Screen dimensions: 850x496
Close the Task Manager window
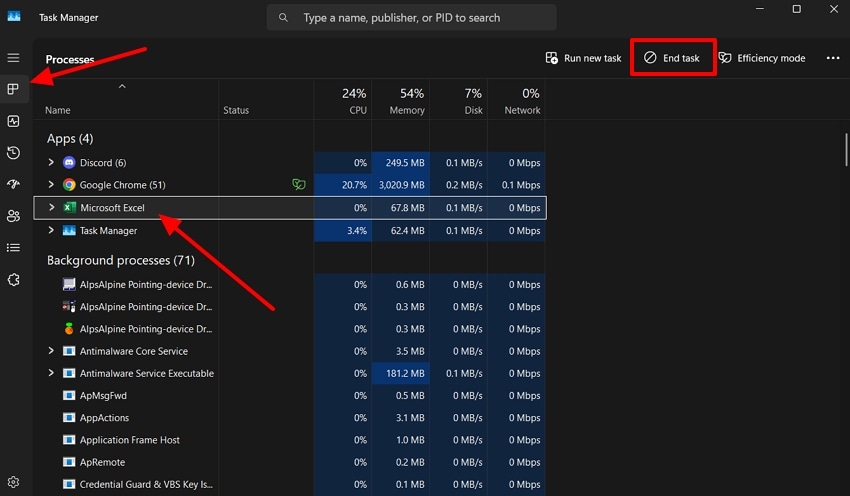click(834, 9)
